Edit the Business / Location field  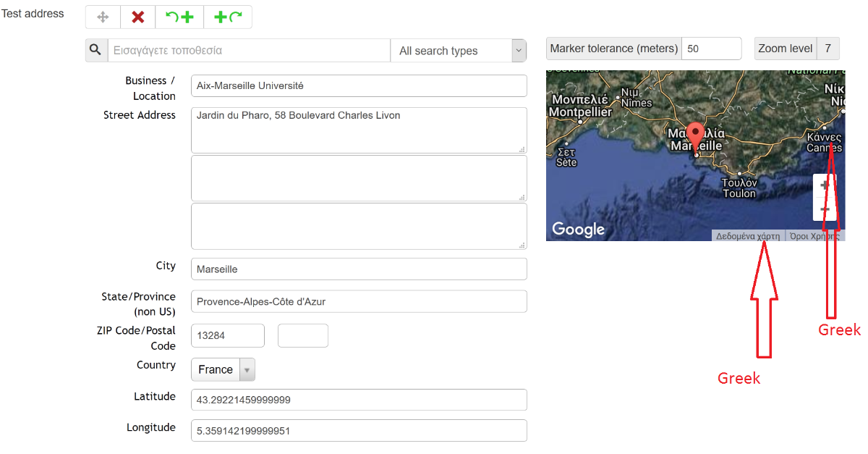click(x=359, y=85)
